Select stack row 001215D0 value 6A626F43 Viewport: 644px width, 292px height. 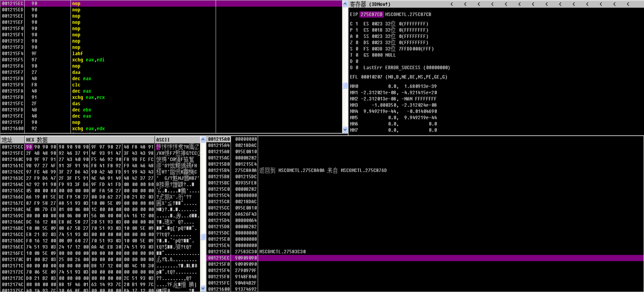point(425,214)
